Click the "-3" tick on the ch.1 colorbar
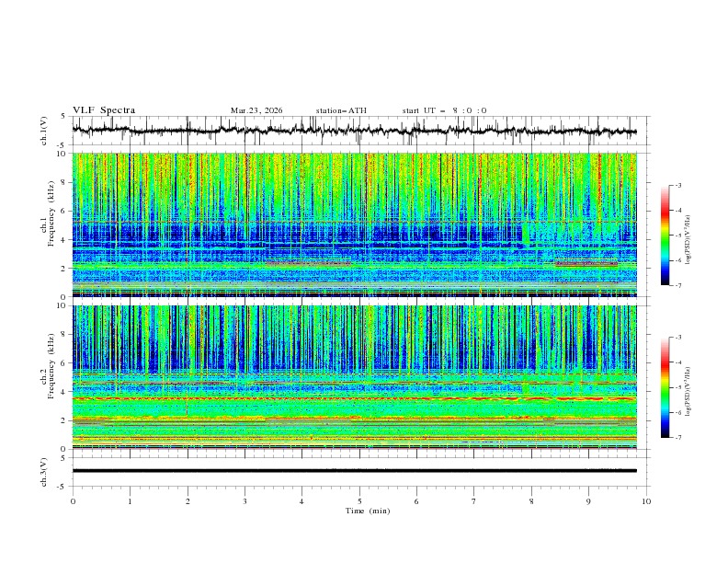This screenshot has width=728, height=563. [677, 185]
